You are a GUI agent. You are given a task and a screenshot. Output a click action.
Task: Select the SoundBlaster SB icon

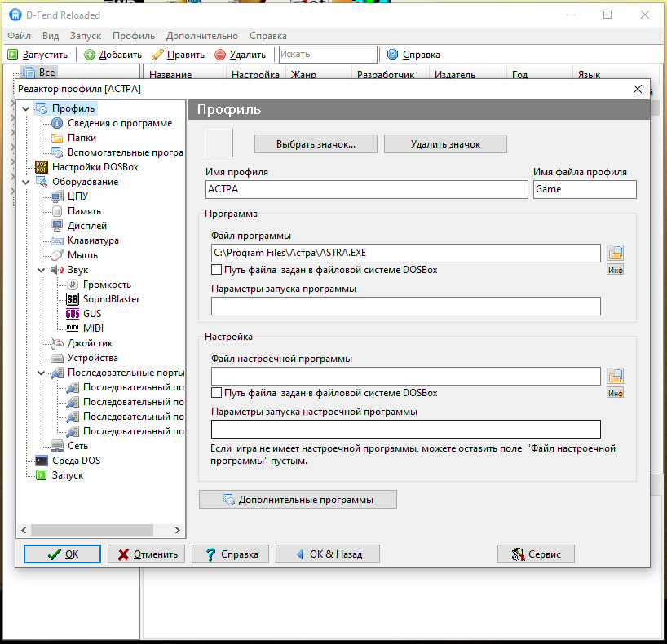click(x=73, y=299)
